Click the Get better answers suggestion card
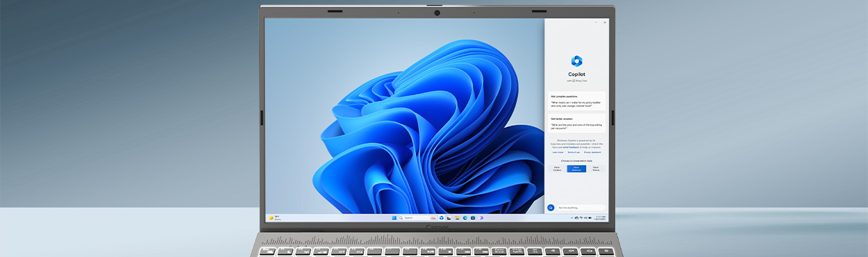 click(576, 124)
